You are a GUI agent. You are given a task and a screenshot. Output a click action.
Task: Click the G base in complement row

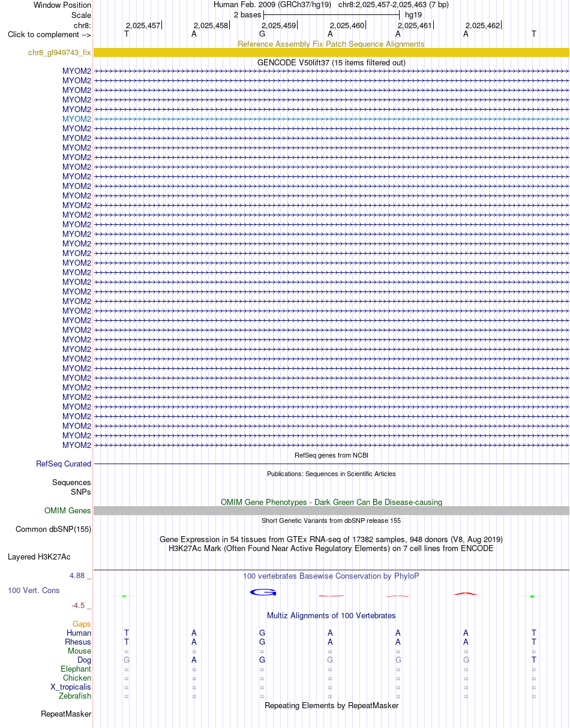[x=262, y=34]
